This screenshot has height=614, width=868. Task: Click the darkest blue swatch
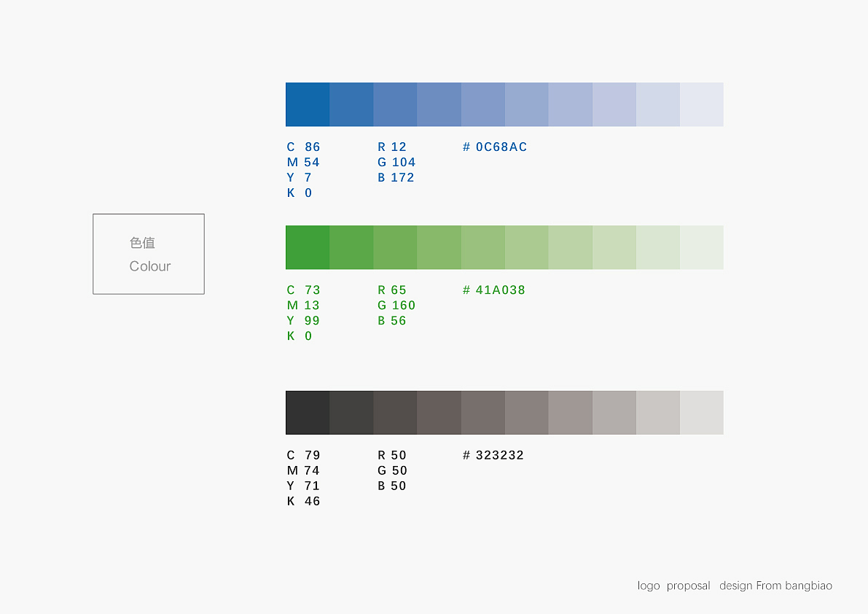tap(308, 104)
